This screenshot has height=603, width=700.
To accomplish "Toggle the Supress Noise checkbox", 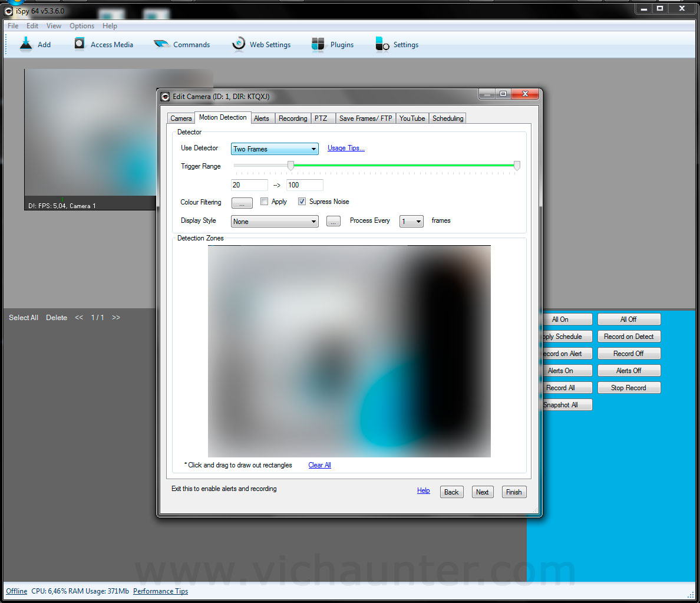I will pyautogui.click(x=302, y=202).
